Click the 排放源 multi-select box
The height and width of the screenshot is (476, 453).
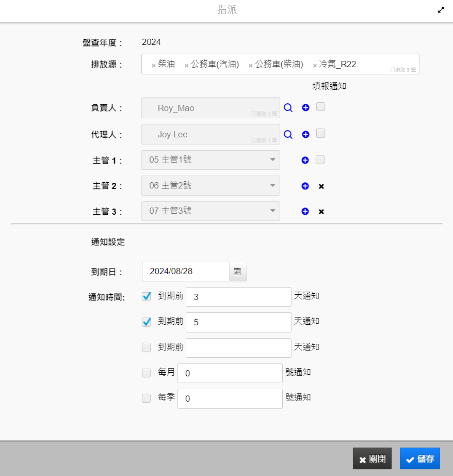(280, 64)
